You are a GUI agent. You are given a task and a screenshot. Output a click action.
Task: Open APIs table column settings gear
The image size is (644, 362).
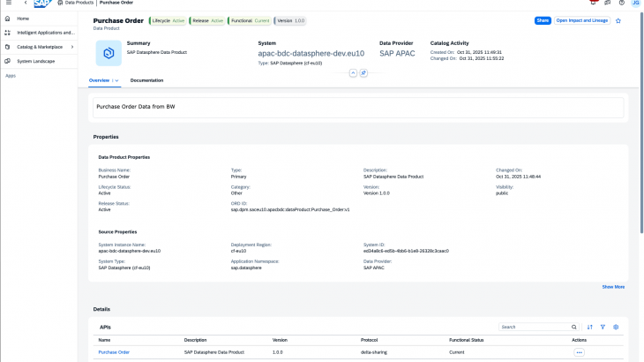pyautogui.click(x=616, y=327)
